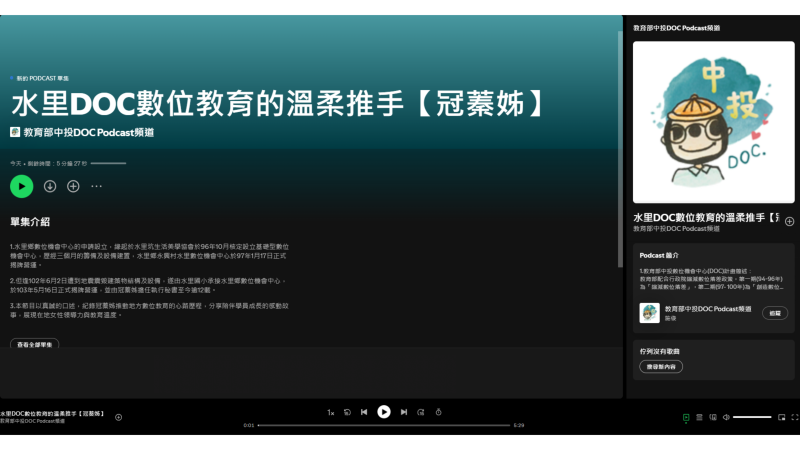Click the large 中投 DOC cover artwork
Viewport: 800px width, 450px height.
point(713,122)
